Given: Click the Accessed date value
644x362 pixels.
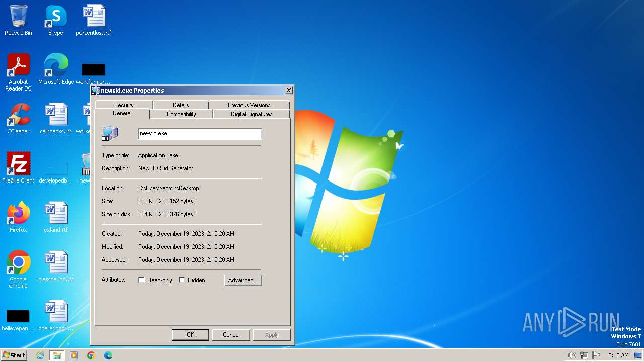Looking at the screenshot, I should 186,260.
